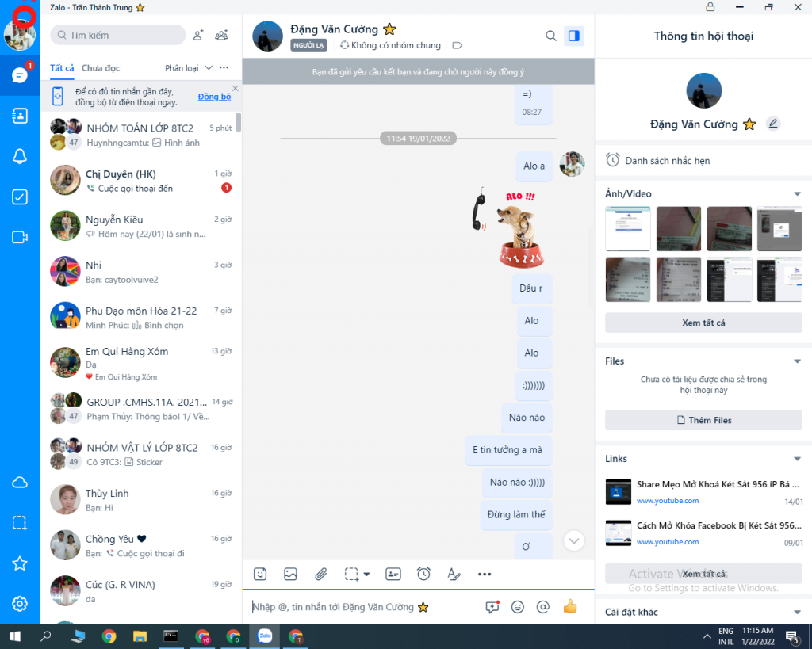Click the Đồng bộ link
The image size is (812, 649).
214,97
